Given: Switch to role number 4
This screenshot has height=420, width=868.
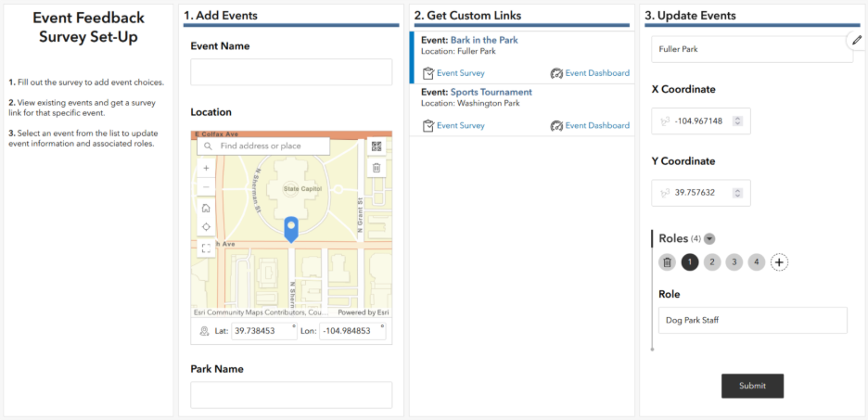Looking at the screenshot, I should tap(757, 262).
